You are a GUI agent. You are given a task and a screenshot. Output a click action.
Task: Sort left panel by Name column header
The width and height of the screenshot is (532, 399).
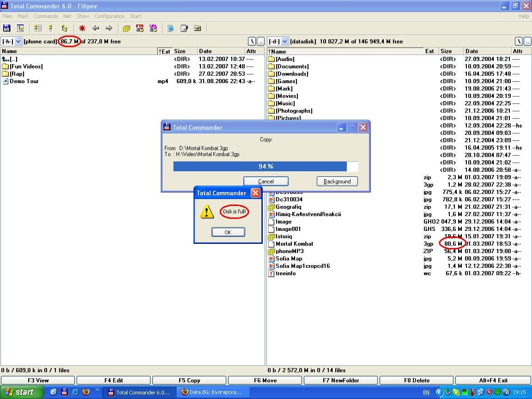[x=79, y=51]
